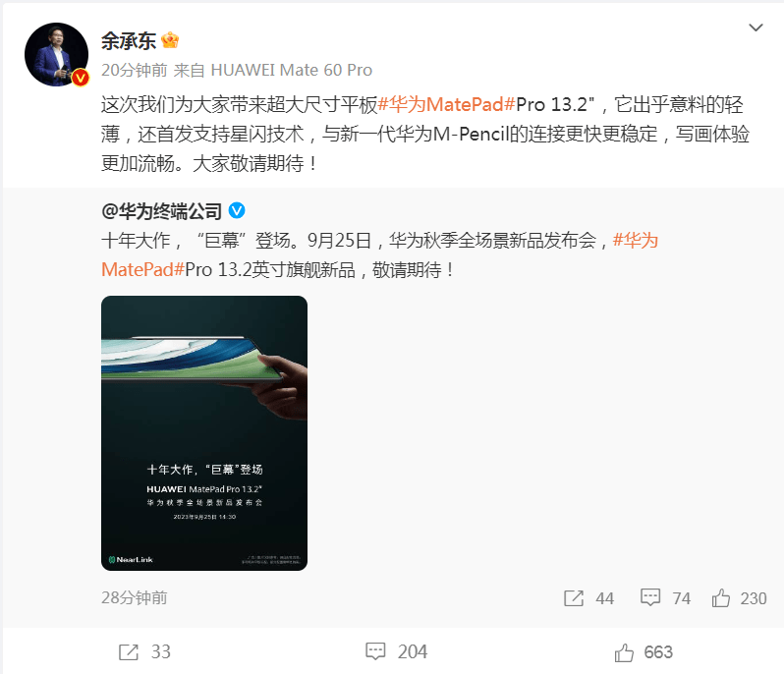Screen dimensions: 784x674
Task: Open the post options chevron menu
Action: point(756,28)
